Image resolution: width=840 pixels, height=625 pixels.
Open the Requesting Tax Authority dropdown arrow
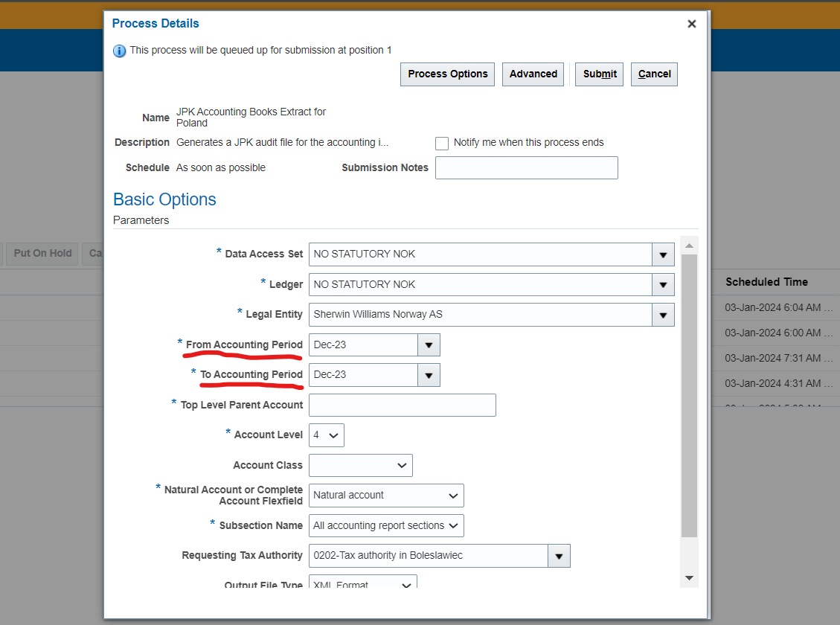pyautogui.click(x=559, y=556)
